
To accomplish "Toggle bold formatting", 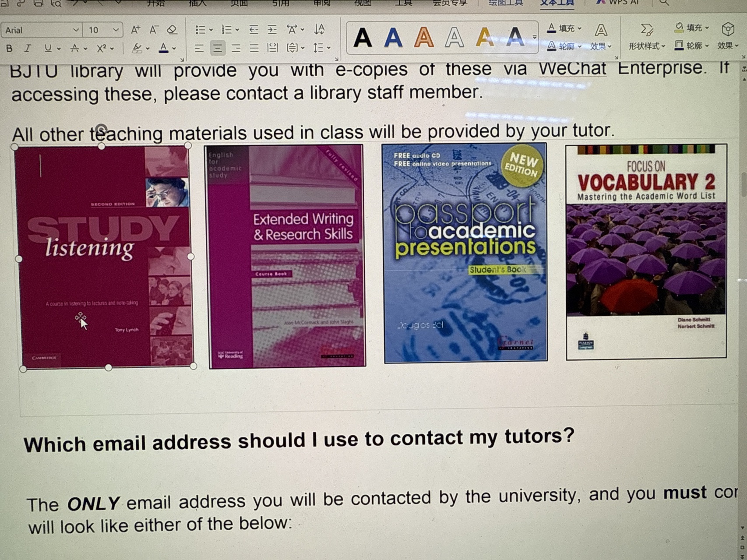I will click(9, 48).
